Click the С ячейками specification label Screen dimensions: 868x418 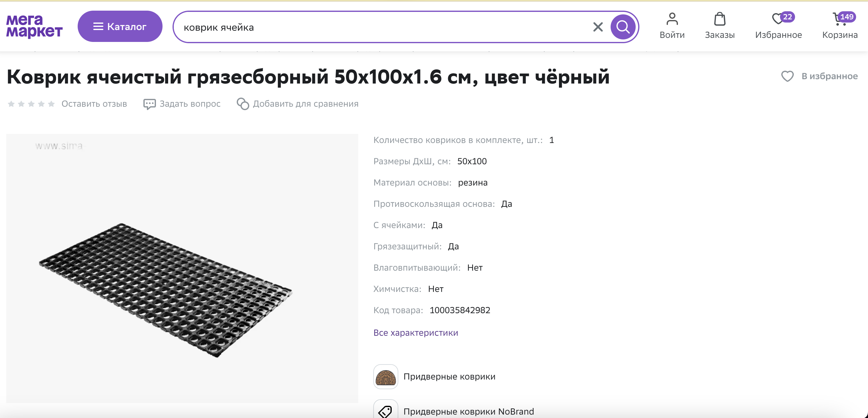click(399, 225)
